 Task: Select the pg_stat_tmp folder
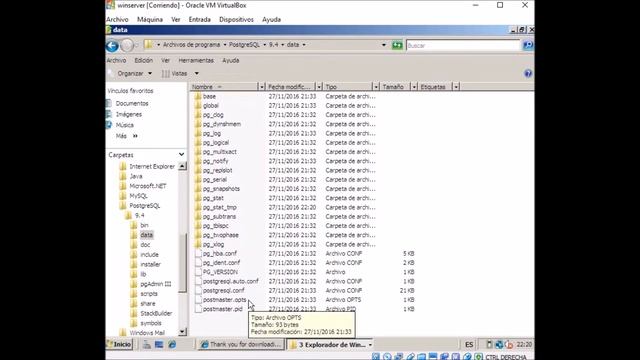[220, 207]
